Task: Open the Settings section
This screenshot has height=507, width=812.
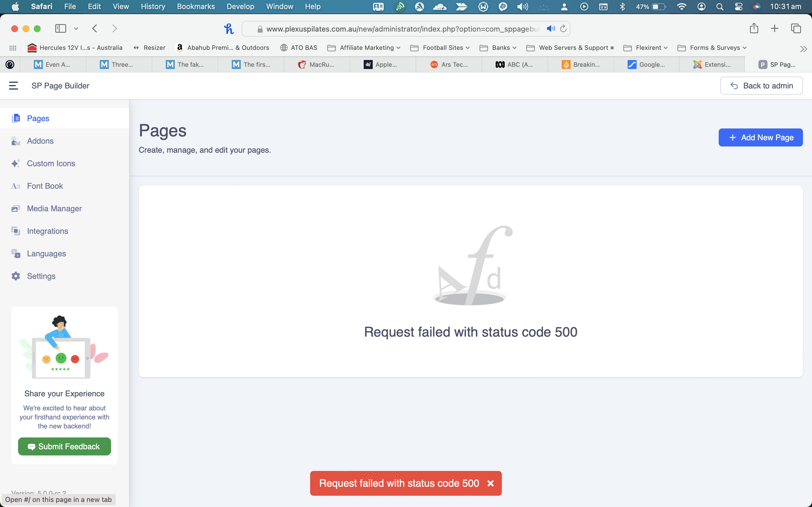Action: click(x=41, y=276)
